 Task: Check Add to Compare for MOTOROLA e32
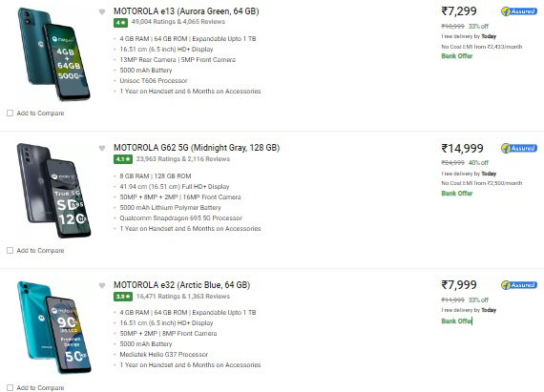click(10, 387)
